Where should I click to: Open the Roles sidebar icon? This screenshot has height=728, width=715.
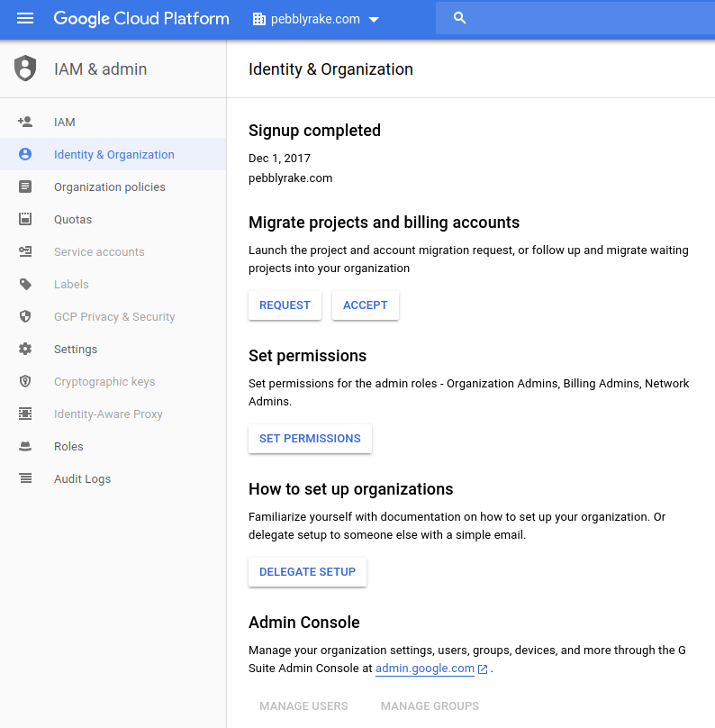pyautogui.click(x=25, y=446)
